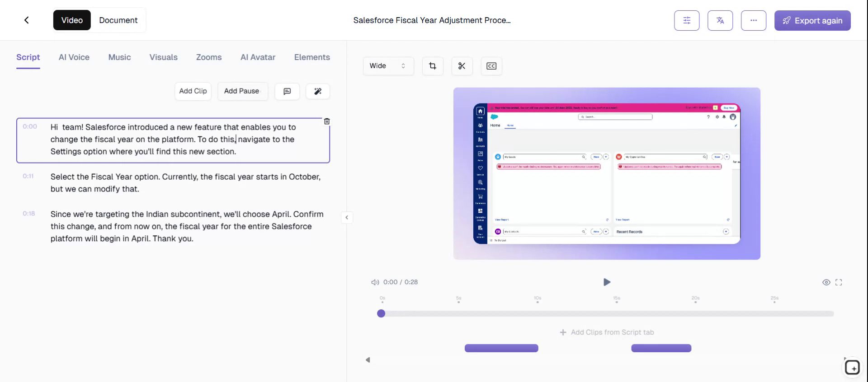Select the script paragraph 'Select the Fiscal Year option'
This screenshot has height=382, width=868.
[x=185, y=183]
